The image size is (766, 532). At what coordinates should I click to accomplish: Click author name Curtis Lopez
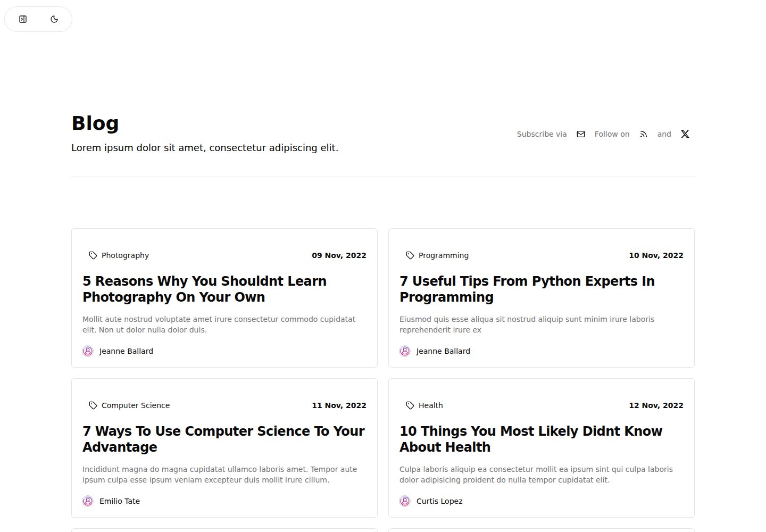click(439, 501)
